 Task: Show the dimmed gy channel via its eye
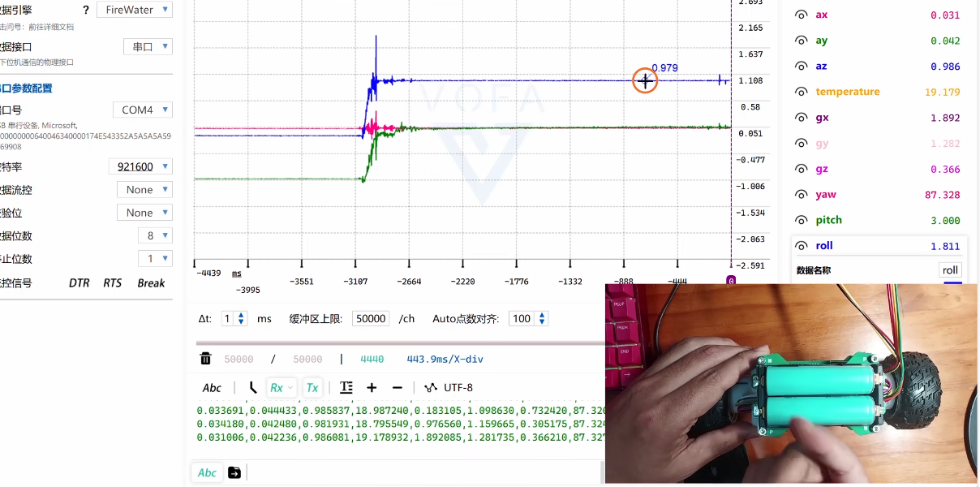pyautogui.click(x=802, y=144)
